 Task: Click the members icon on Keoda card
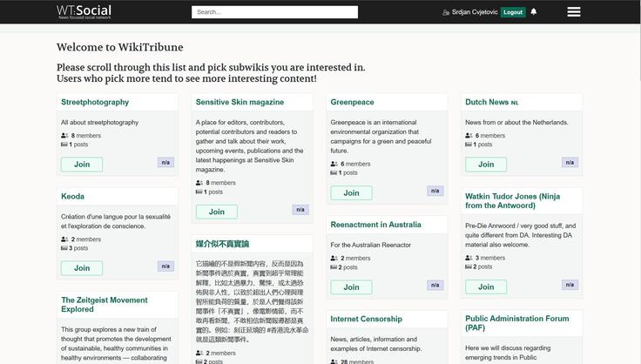click(64, 239)
